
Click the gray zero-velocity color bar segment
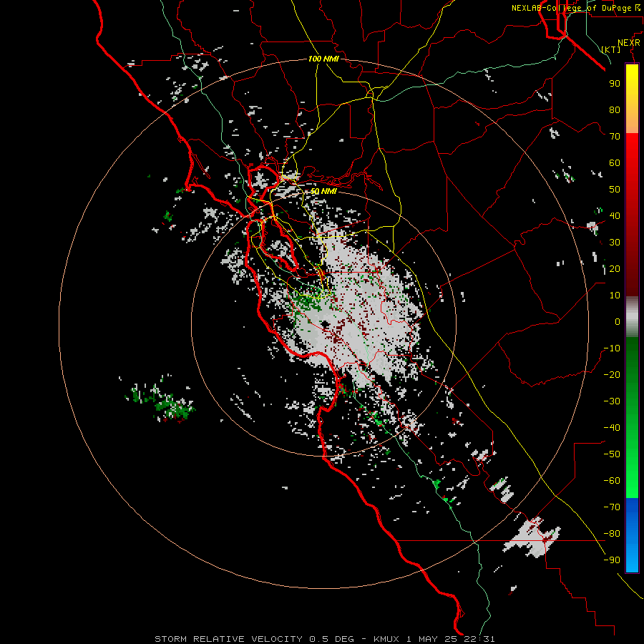click(632, 317)
